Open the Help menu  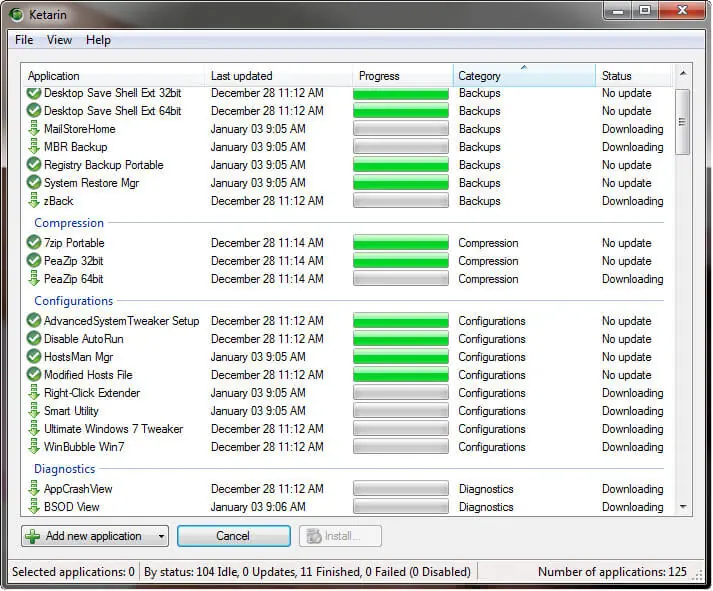[x=98, y=40]
